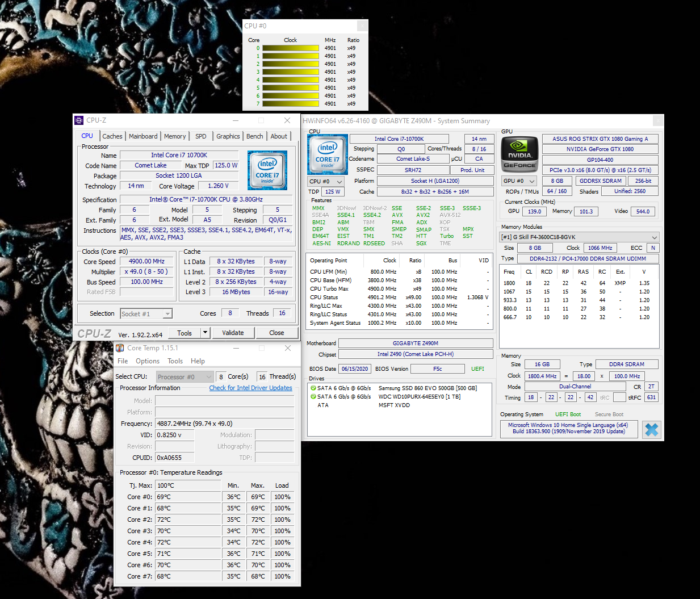Click the GPU codename field GP104-400
The image size is (700, 599).
(600, 160)
